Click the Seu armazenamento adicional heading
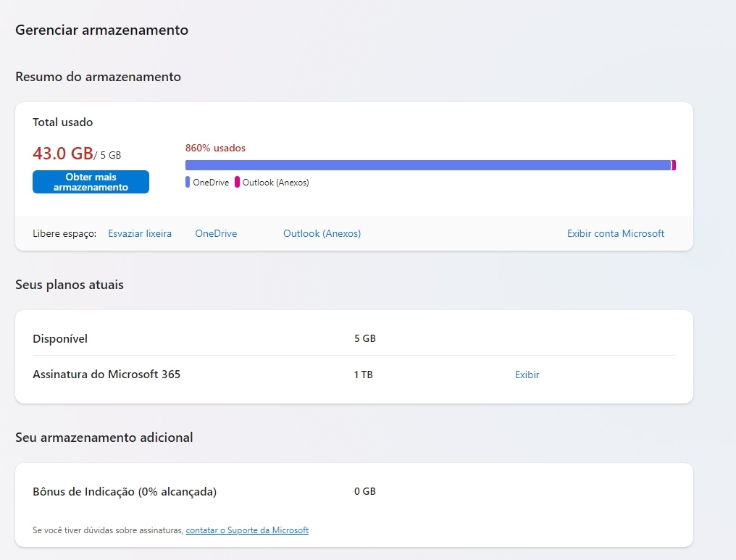 click(104, 438)
